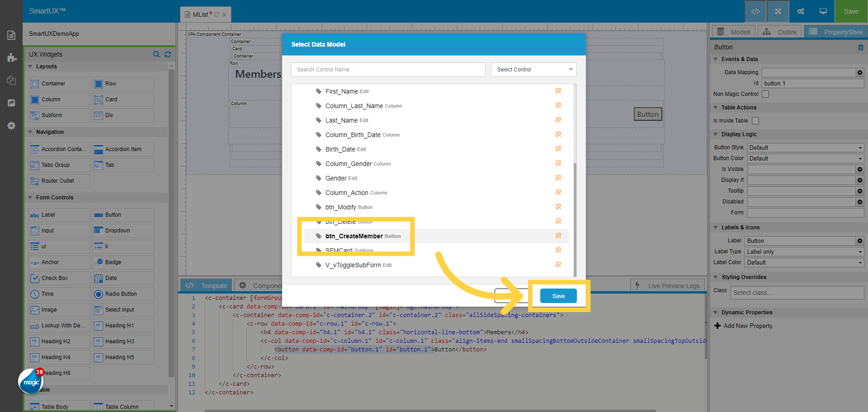The height and width of the screenshot is (412, 868).
Task: Refresh the UX Widgets list with the refresh icon
Action: [x=168, y=54]
